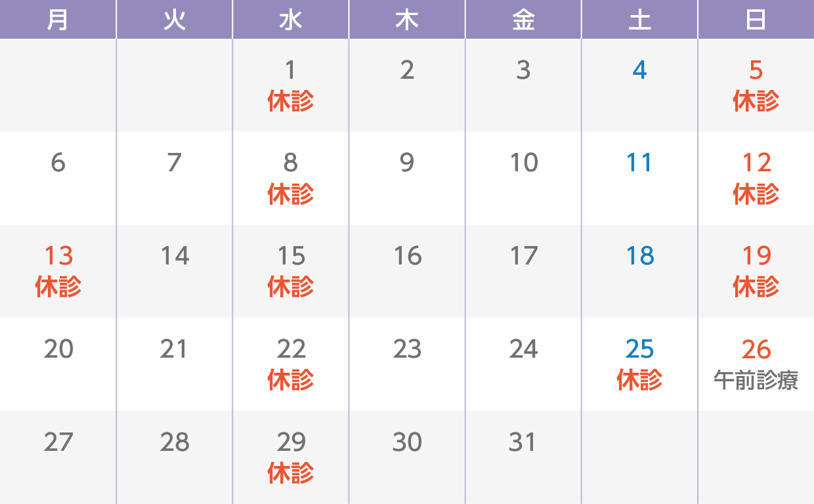Select Wednesday the 1st marked 休診
The image size is (814, 504).
(291, 85)
